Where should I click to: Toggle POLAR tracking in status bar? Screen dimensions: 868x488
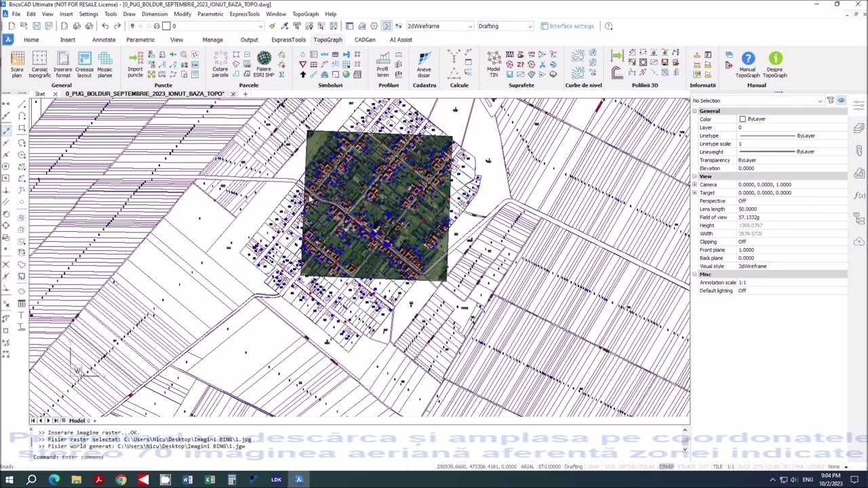[648, 466]
